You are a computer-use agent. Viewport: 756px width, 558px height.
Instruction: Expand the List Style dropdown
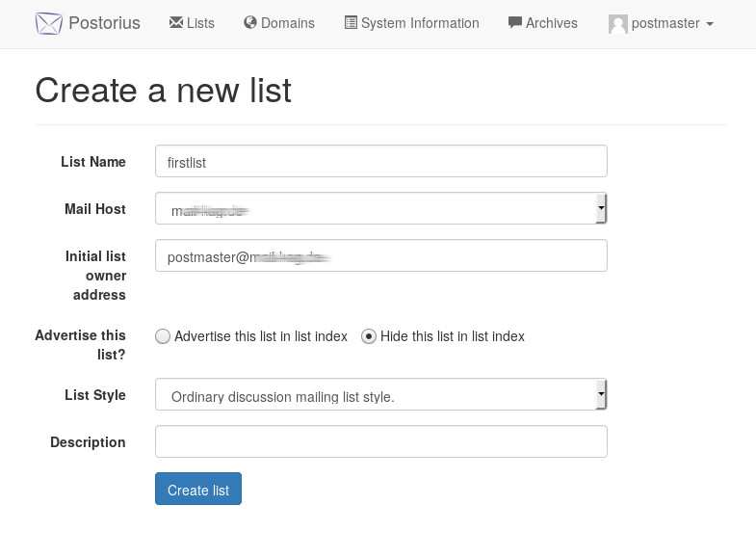[x=380, y=395]
